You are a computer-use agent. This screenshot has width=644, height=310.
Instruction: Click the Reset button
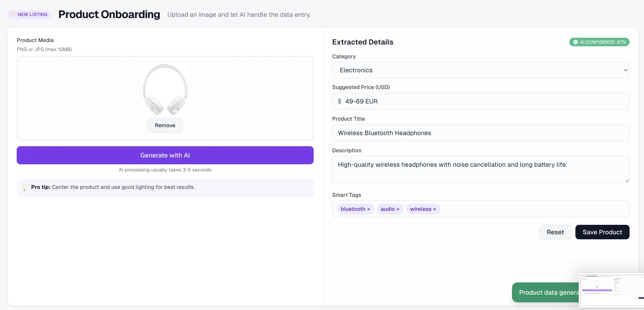555,232
